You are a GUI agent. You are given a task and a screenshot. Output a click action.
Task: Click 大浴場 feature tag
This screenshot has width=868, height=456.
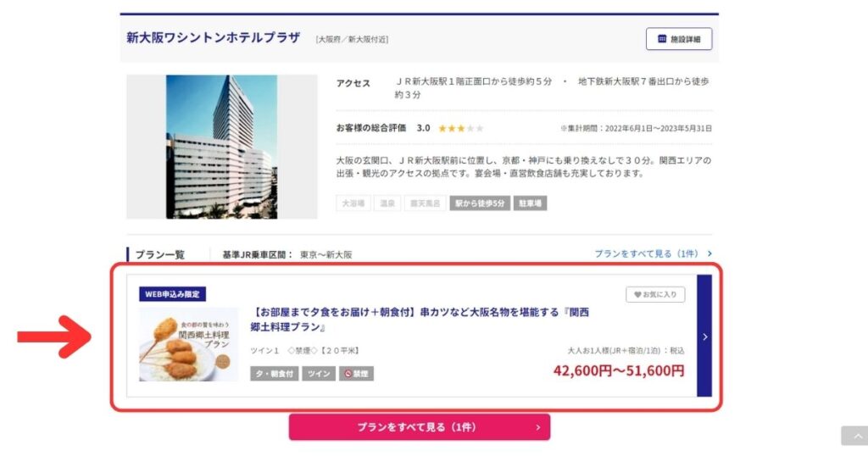pyautogui.click(x=353, y=203)
